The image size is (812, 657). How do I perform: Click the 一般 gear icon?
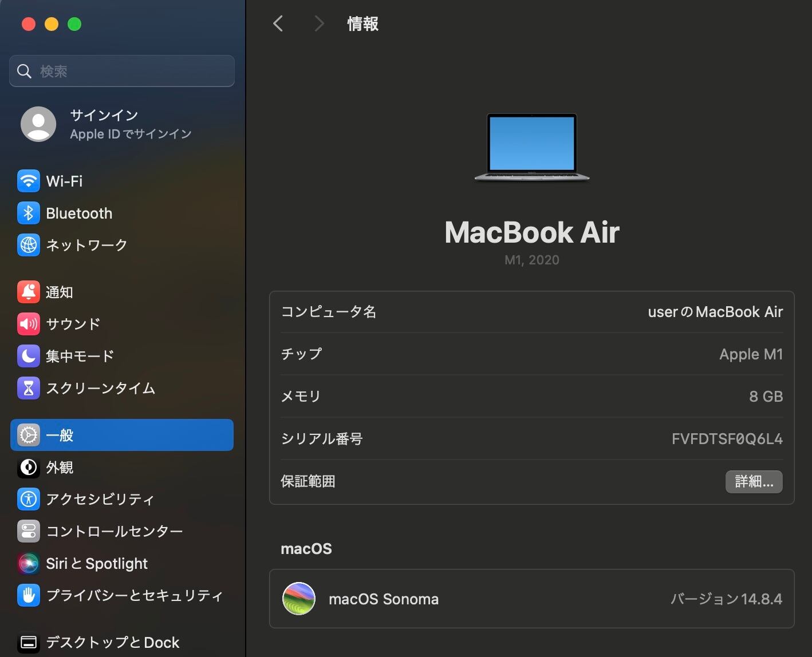(28, 436)
